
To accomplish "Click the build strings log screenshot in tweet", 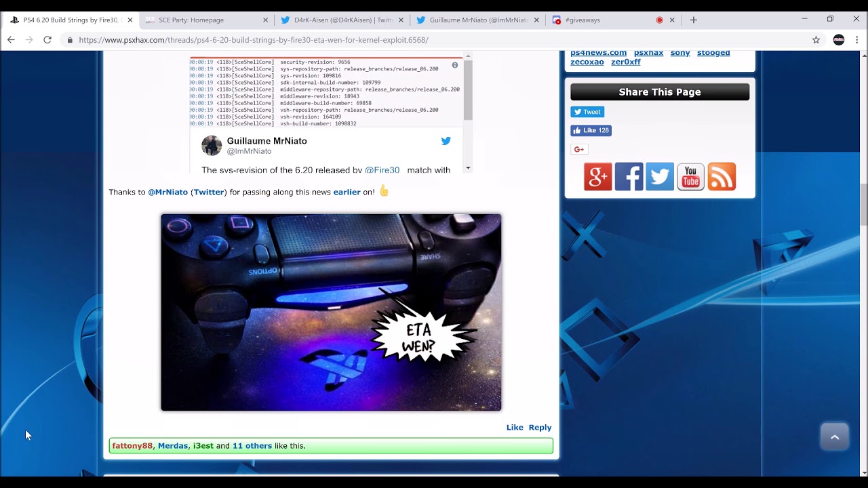I will pos(326,92).
